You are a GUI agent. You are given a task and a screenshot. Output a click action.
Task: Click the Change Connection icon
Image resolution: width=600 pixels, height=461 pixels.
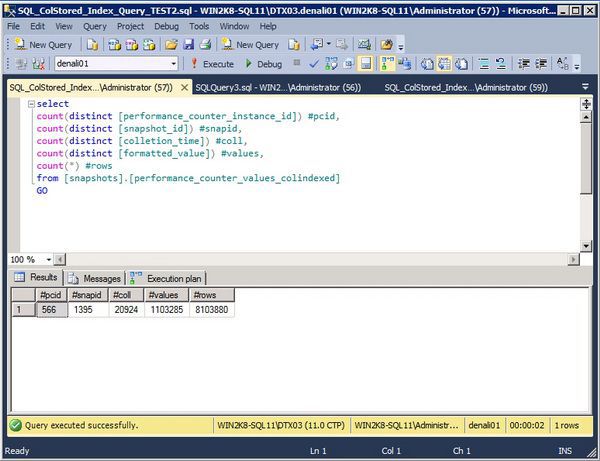(x=39, y=64)
